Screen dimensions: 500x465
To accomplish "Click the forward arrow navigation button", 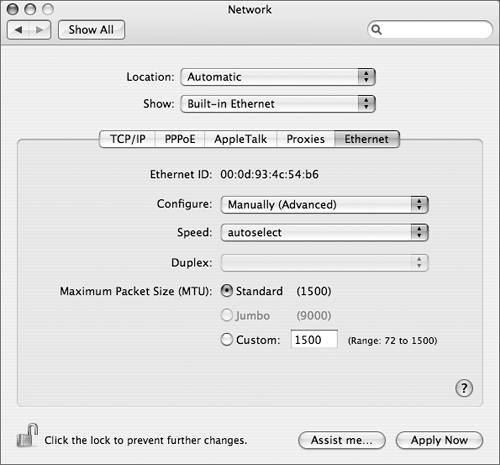I will pos(40,30).
